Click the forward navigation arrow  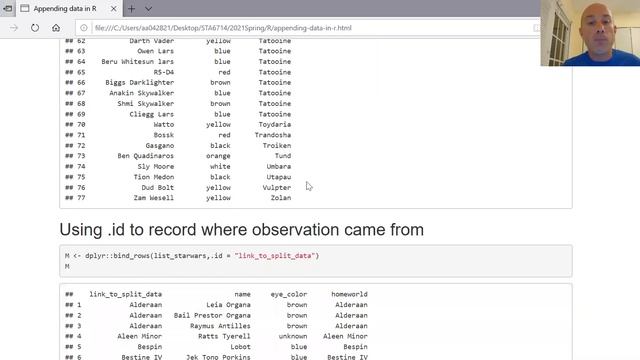14,28
